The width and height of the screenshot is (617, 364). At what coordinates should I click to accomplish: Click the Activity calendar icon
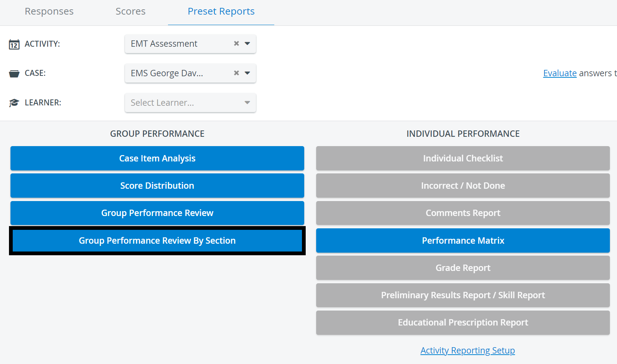14,44
